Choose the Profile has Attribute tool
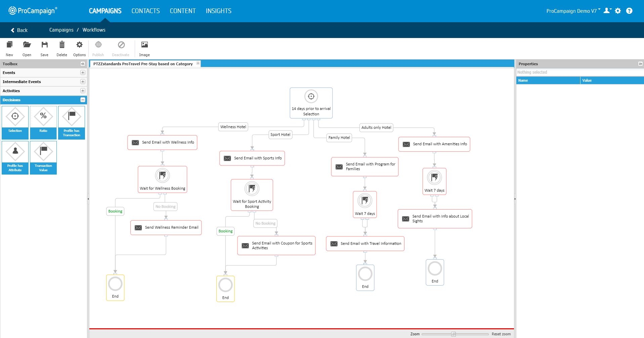Image resolution: width=644 pixels, height=338 pixels. tap(15, 157)
